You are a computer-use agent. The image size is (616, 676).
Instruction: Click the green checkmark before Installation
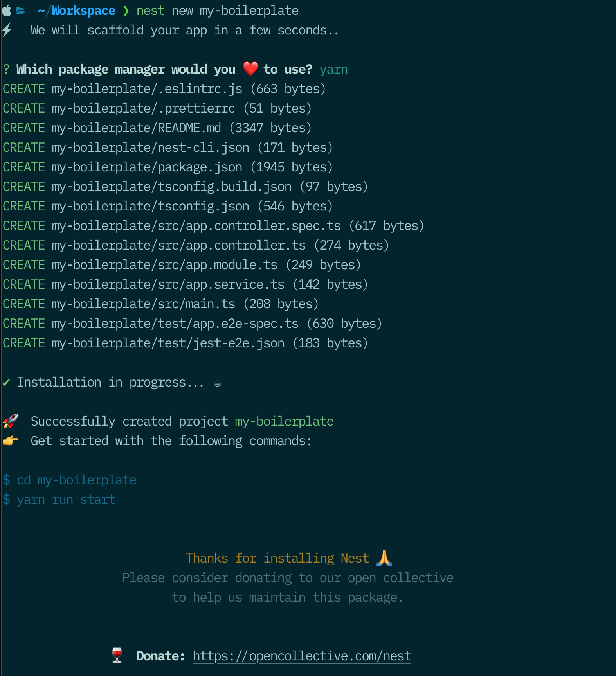[6, 382]
